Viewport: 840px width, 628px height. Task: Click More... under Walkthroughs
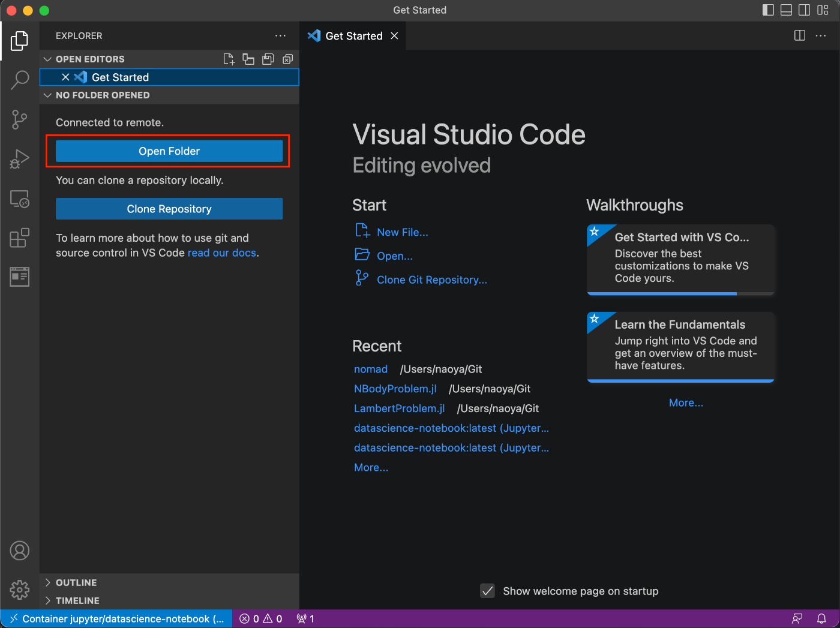(x=686, y=402)
